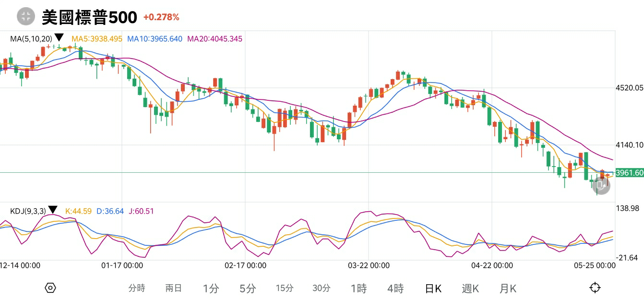Tap the gray collapse icon beside 美國標普500
This screenshot has height=301, width=644.
coord(26,16)
